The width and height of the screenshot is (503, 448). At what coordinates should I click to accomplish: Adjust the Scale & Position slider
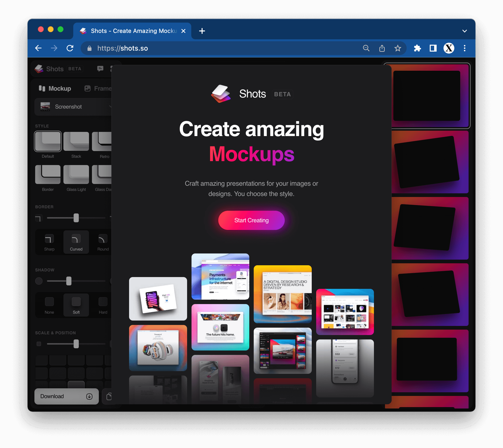tap(76, 344)
